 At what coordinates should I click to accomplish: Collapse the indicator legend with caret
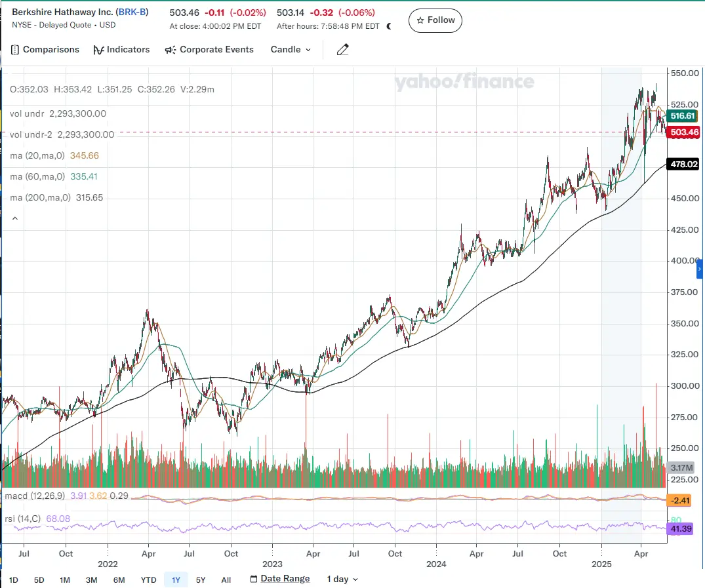(x=15, y=218)
